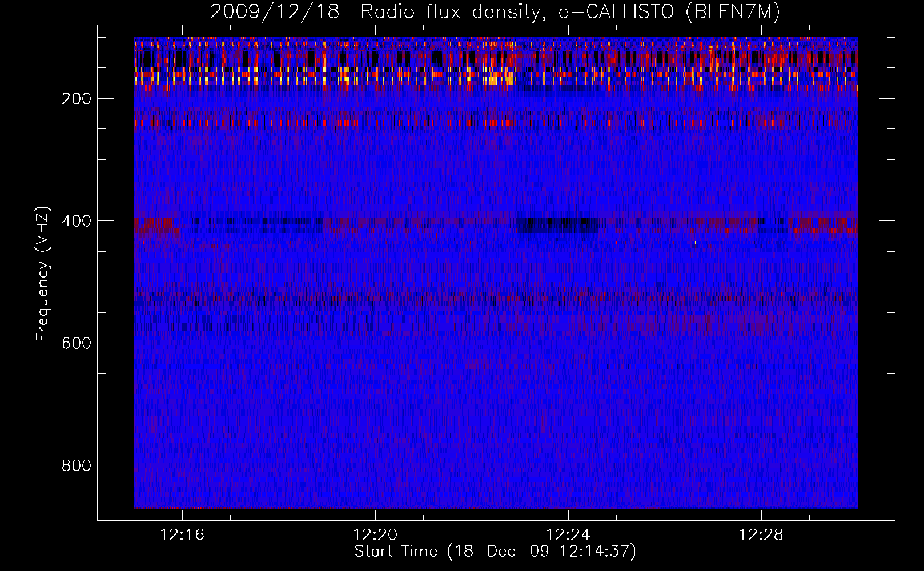
Task: Click the 600 frequency axis label
Action: coord(77,343)
